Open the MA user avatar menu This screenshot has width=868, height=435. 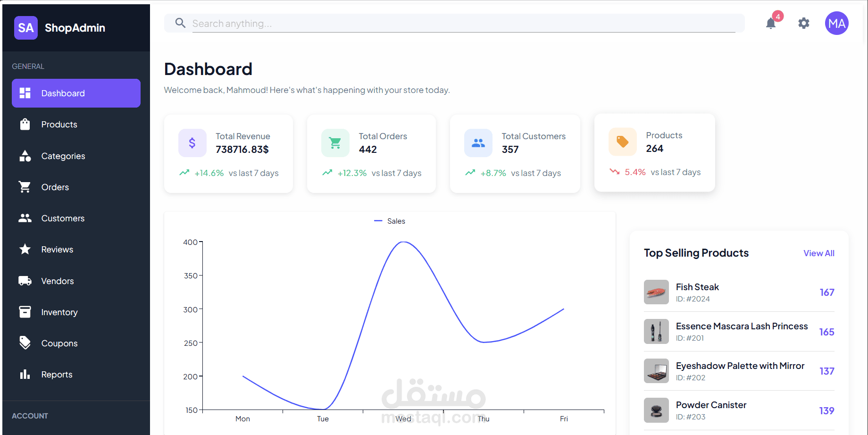[837, 23]
